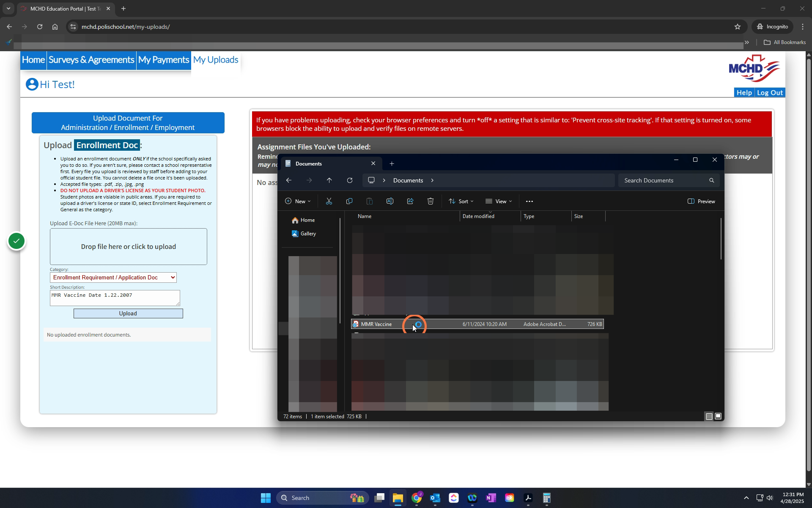
Task: Delete the selected file with trash icon
Action: [431, 202]
